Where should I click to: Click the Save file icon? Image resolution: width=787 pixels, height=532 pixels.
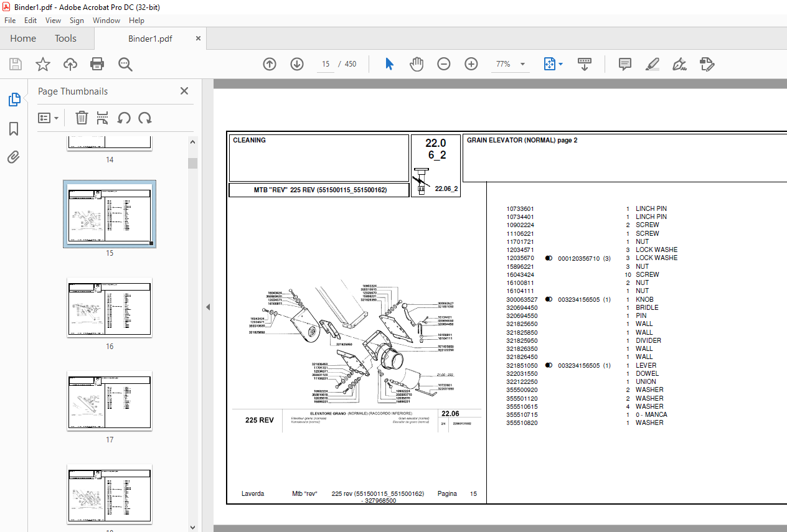[16, 64]
